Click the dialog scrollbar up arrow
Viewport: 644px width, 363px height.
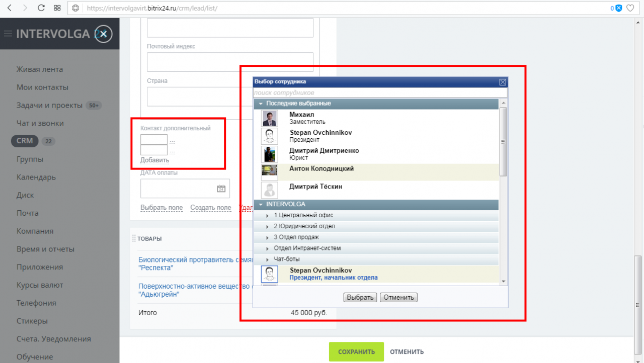point(503,103)
